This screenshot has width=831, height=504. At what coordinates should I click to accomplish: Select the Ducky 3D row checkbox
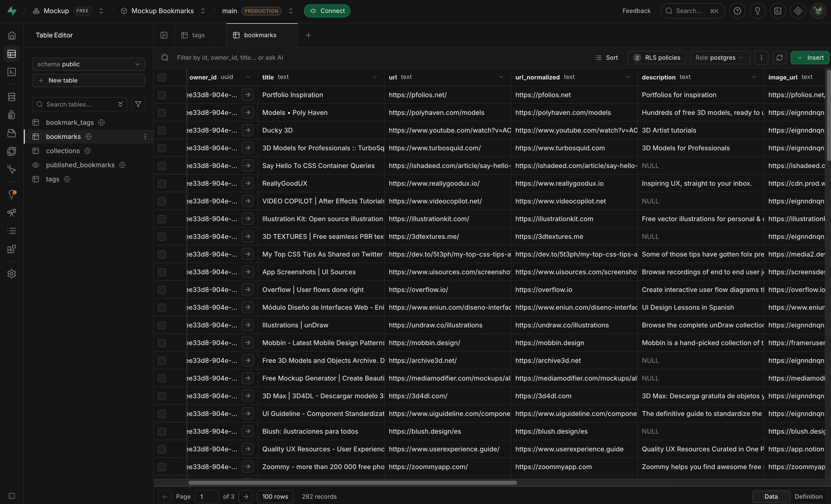point(162,131)
